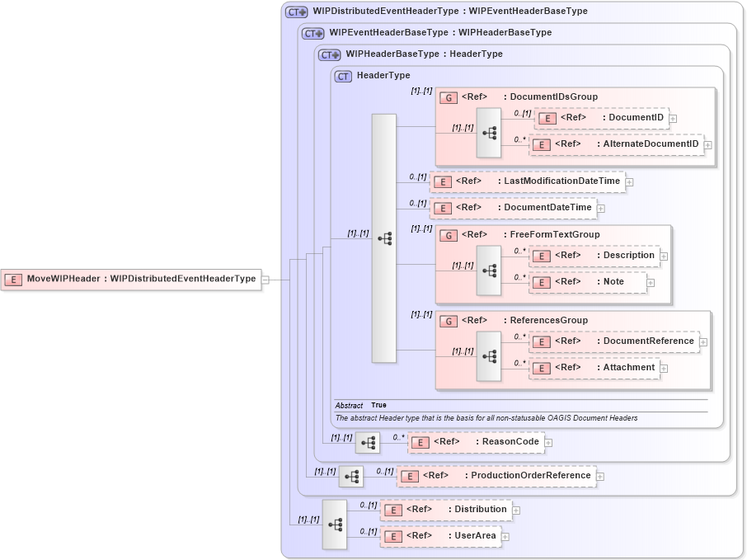Expand the ProductionOrderReference element
Image resolution: width=747 pixels, height=560 pixels.
599,476
